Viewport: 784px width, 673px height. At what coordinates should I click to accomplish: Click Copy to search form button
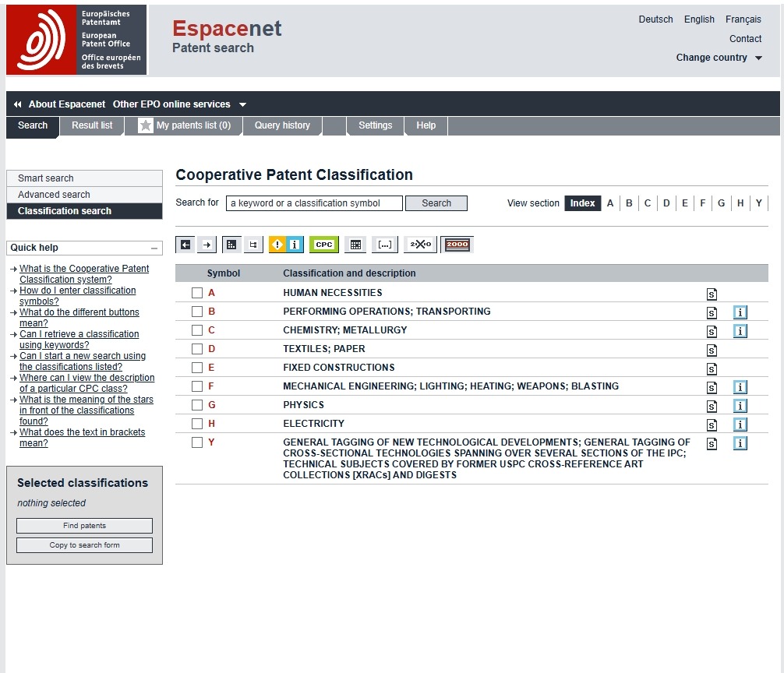[84, 545]
